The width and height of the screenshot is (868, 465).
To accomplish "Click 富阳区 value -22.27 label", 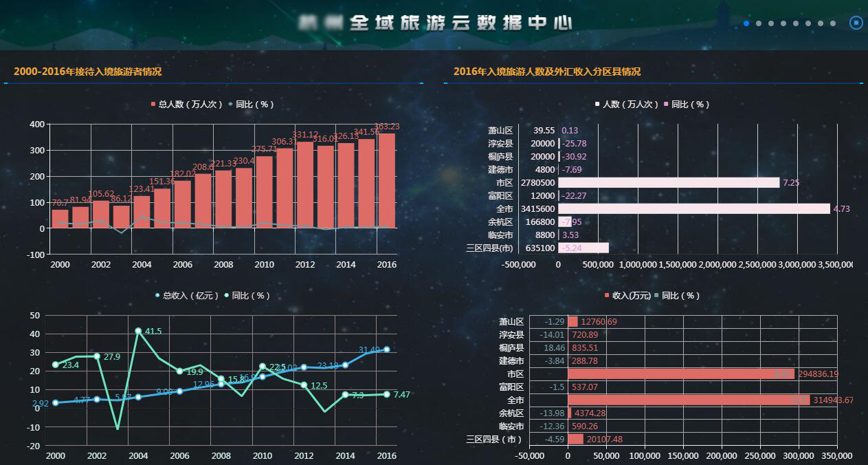I will (575, 196).
